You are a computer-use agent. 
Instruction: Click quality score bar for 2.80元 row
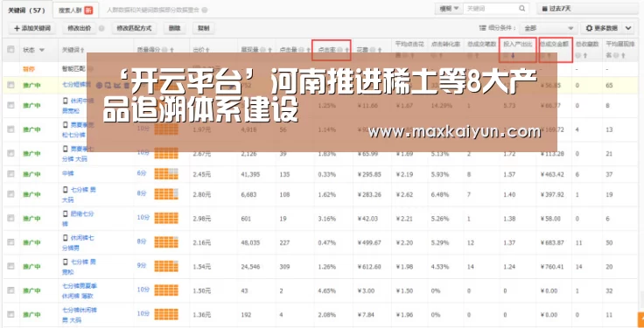[166, 194]
